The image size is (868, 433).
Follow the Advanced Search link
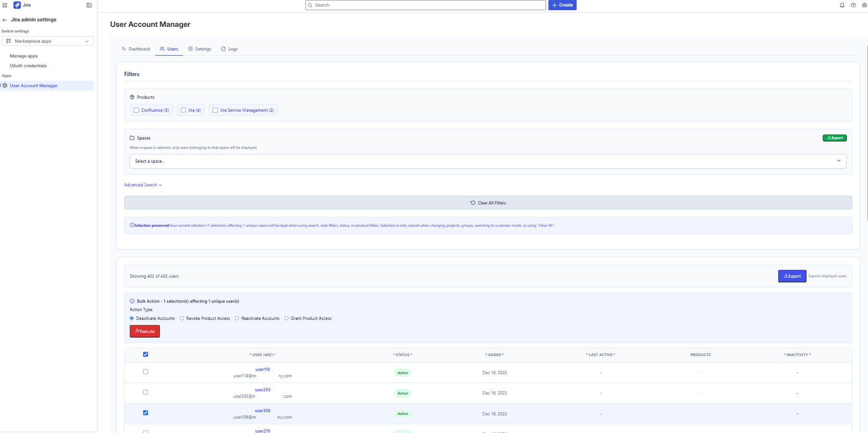coord(143,185)
